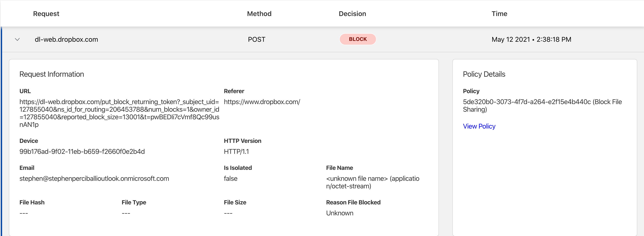The image size is (644, 236).
Task: Click the put_block_returning_token URL text
Action: (x=119, y=113)
